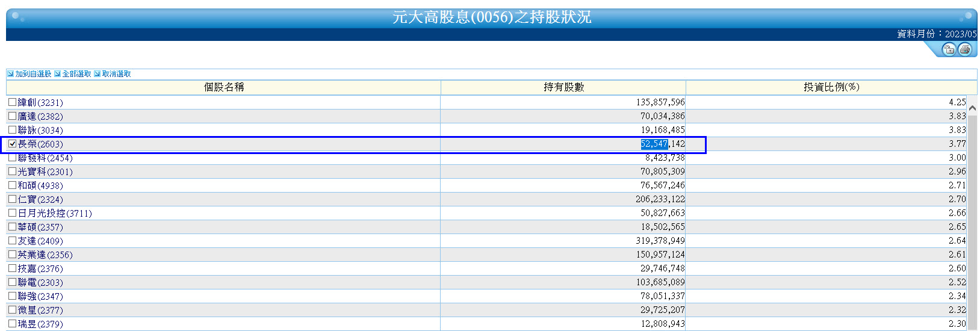Click the 52,547,142 shares cell

point(563,144)
